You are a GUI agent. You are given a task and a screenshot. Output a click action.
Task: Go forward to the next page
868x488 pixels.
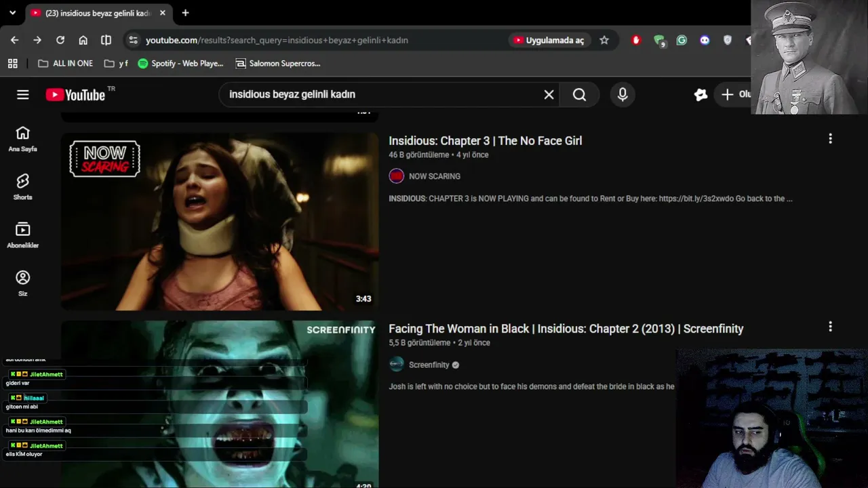37,40
